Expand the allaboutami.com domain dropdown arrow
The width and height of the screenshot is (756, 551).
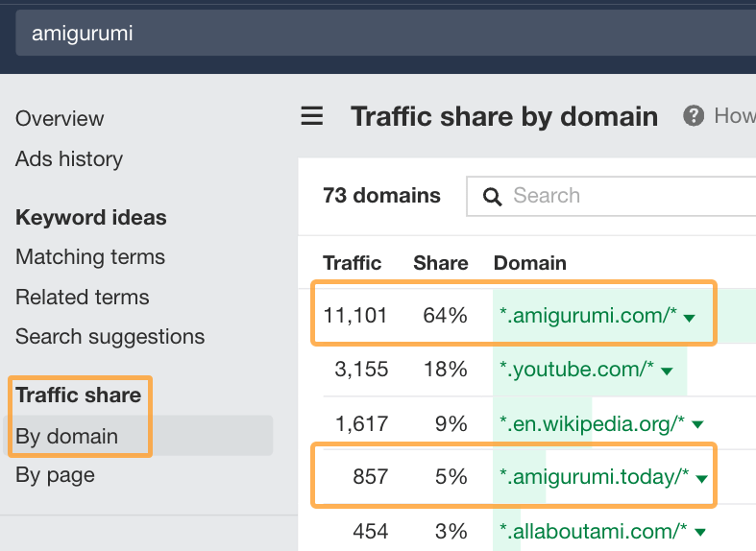(699, 532)
